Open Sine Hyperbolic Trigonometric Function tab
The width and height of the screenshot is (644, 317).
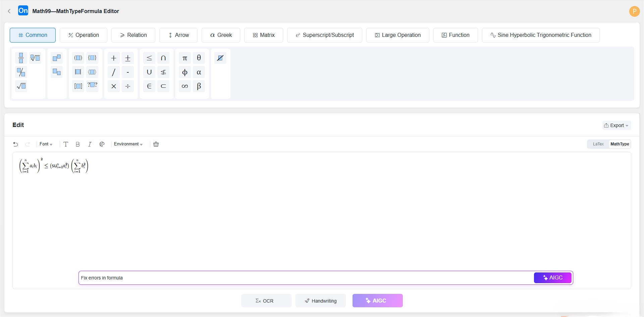tap(541, 35)
